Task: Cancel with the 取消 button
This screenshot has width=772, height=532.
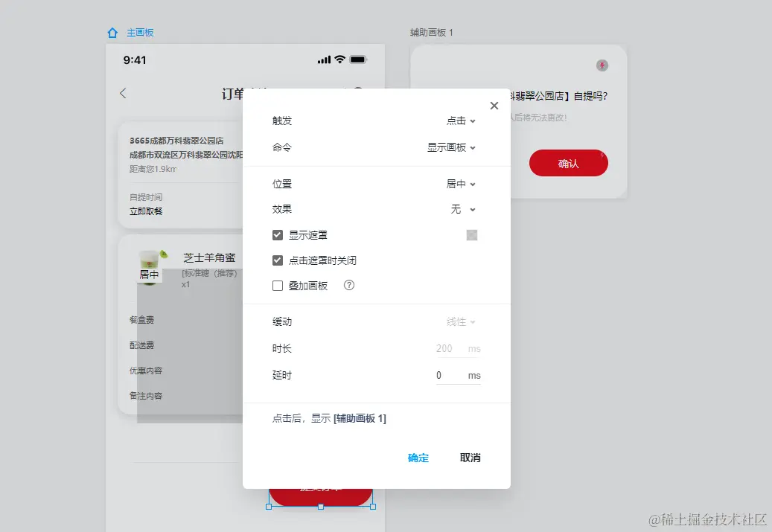Action: 470,458
